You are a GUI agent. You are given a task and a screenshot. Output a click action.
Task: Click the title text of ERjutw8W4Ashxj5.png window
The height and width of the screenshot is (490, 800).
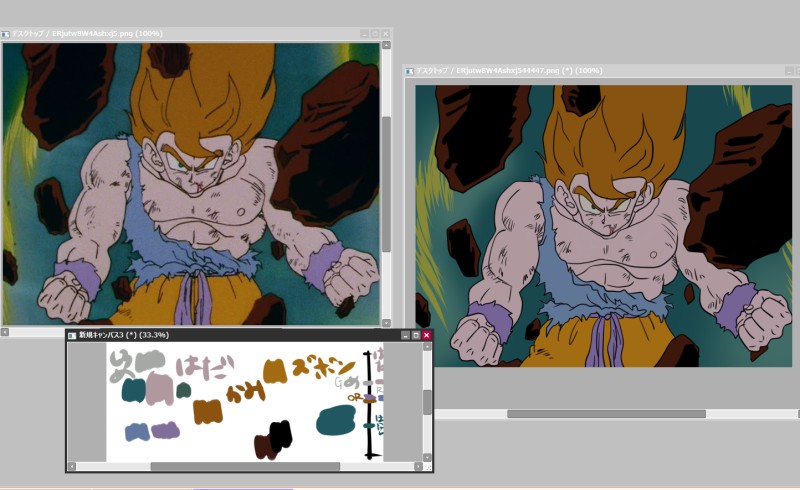pyautogui.click(x=87, y=34)
